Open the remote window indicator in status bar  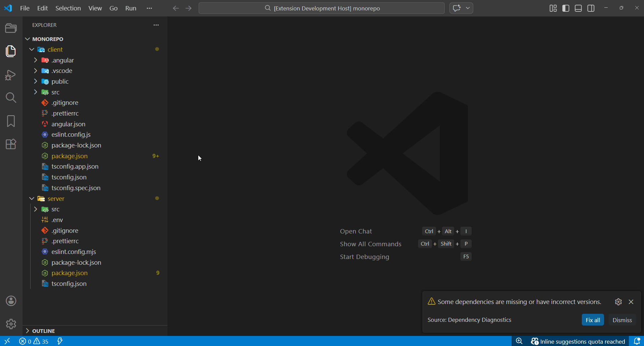(7, 341)
